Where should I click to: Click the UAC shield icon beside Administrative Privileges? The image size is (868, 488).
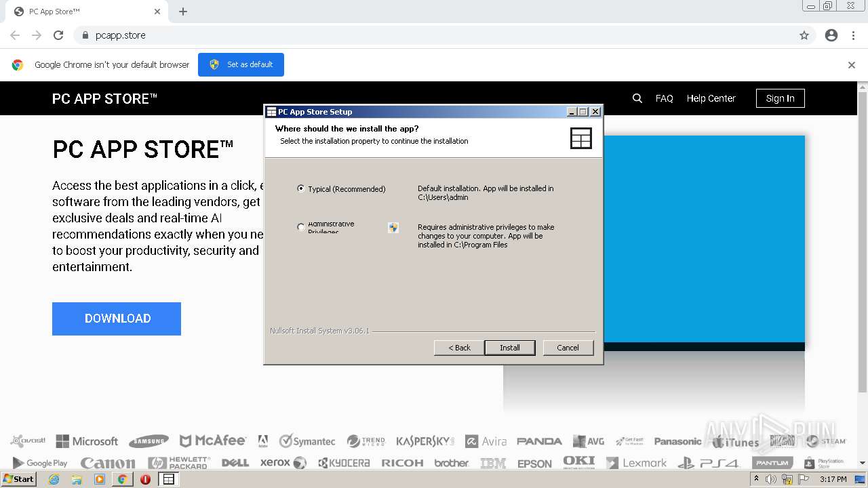pos(393,228)
